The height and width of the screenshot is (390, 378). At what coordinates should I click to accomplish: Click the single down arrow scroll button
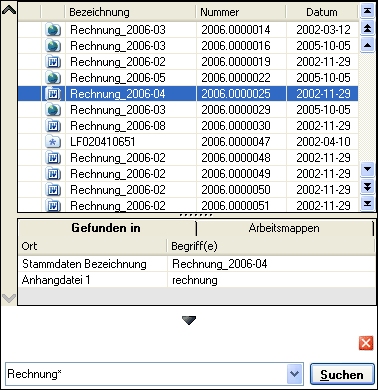click(367, 169)
